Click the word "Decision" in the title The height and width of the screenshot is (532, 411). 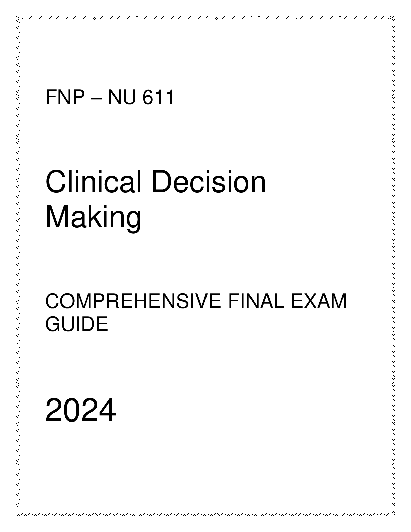point(209,182)
